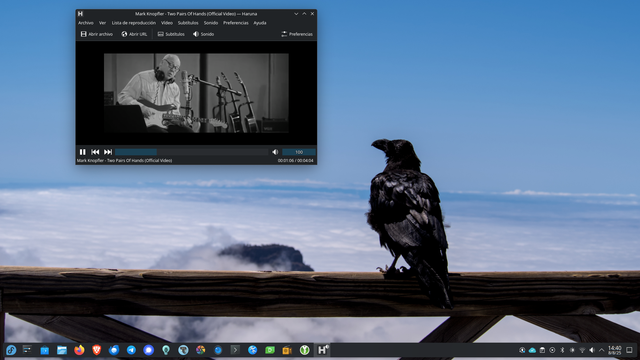Pause the video in Haruna

click(82, 152)
